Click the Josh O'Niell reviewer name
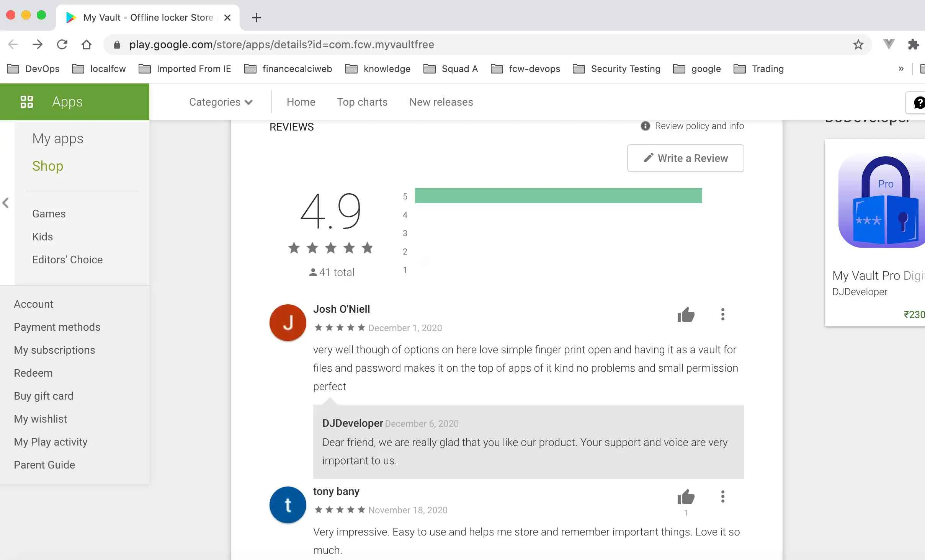925x560 pixels. 342,309
